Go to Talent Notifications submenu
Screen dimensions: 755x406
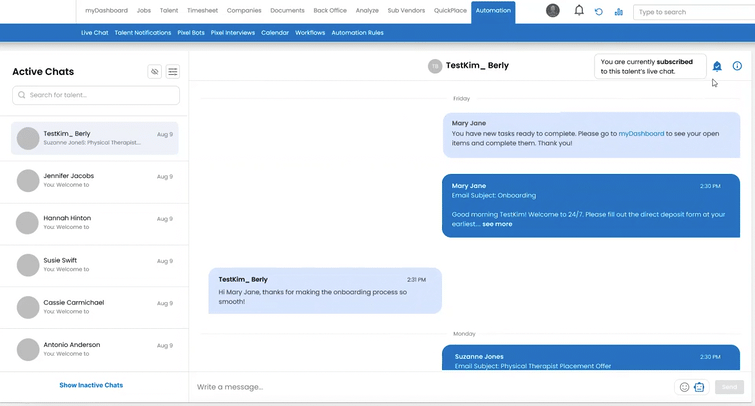(x=143, y=33)
